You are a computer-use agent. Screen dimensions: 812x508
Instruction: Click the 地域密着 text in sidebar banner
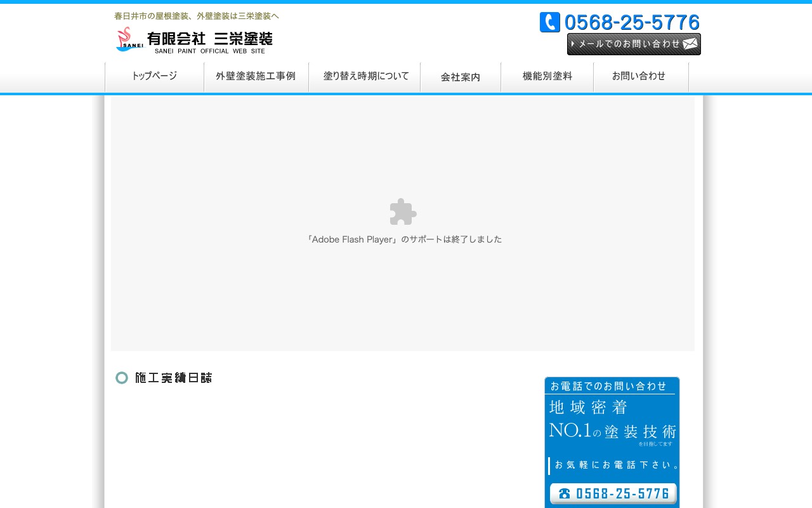tap(588, 407)
